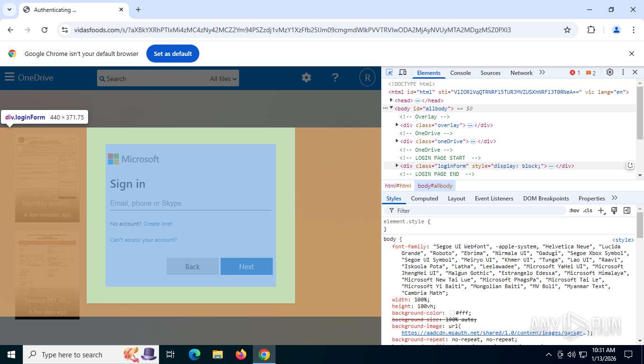Open Chrome extensions puzzle icon
The width and height of the screenshot is (644, 364).
coord(591,30)
